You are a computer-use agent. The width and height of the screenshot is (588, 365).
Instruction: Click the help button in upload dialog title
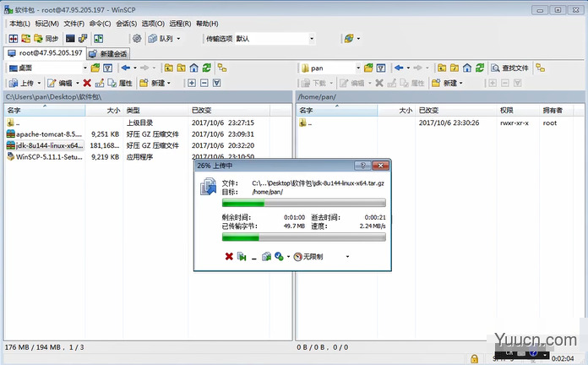(362, 166)
